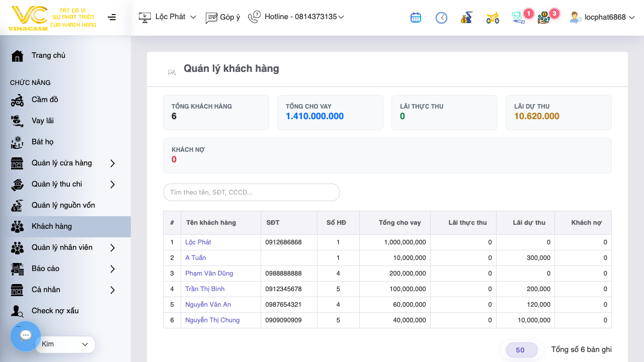644x362 pixels.
Task: Click the Check nợ xấu icon
Action: coord(18,311)
